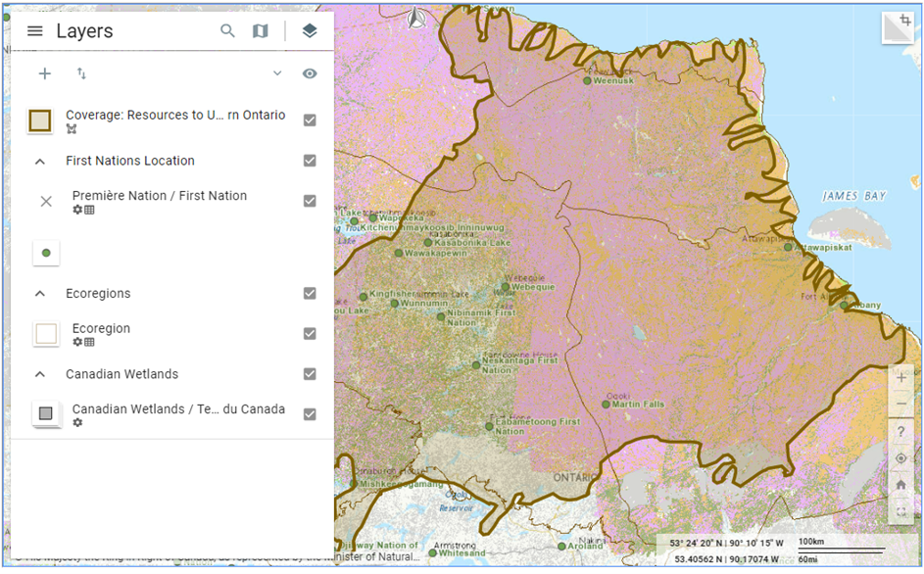Reset map to home extent

[900, 484]
